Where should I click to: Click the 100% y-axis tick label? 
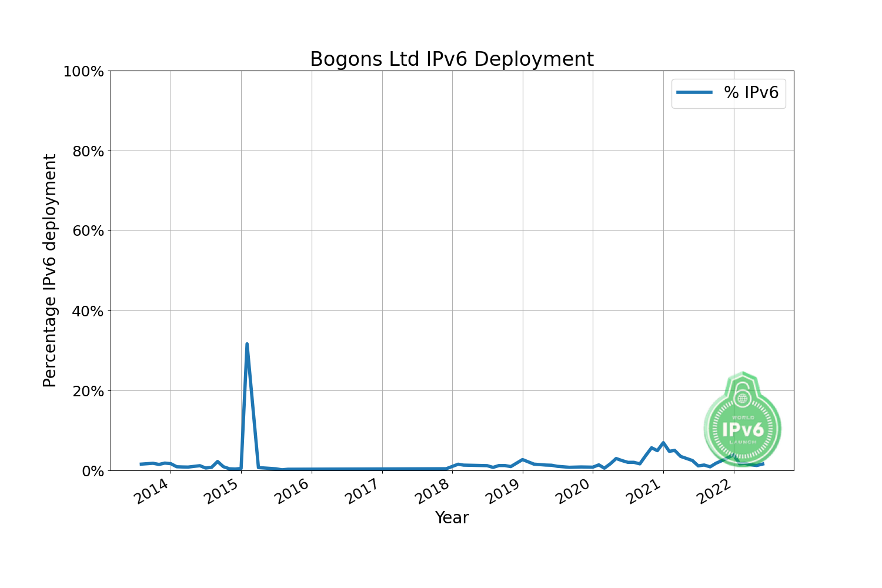point(83,72)
